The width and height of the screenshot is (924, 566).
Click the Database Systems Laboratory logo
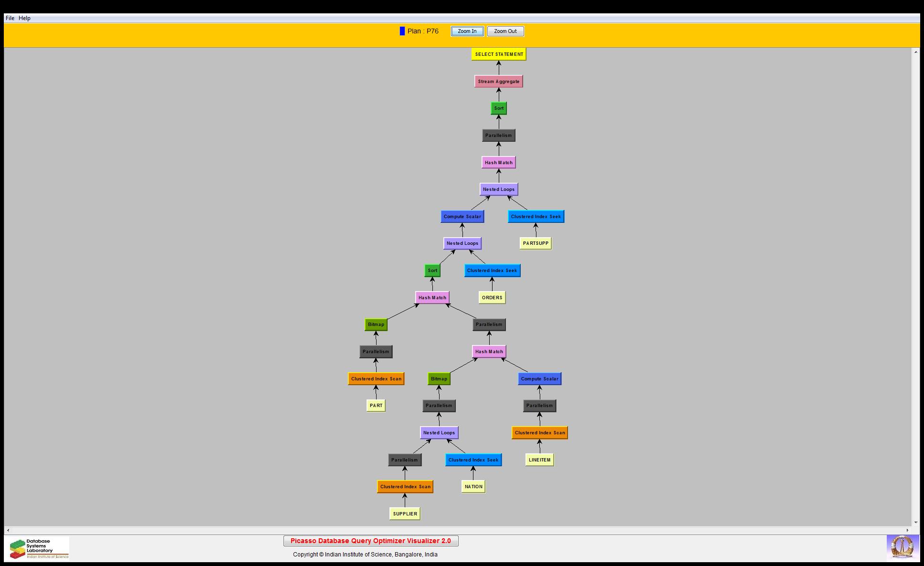click(39, 549)
